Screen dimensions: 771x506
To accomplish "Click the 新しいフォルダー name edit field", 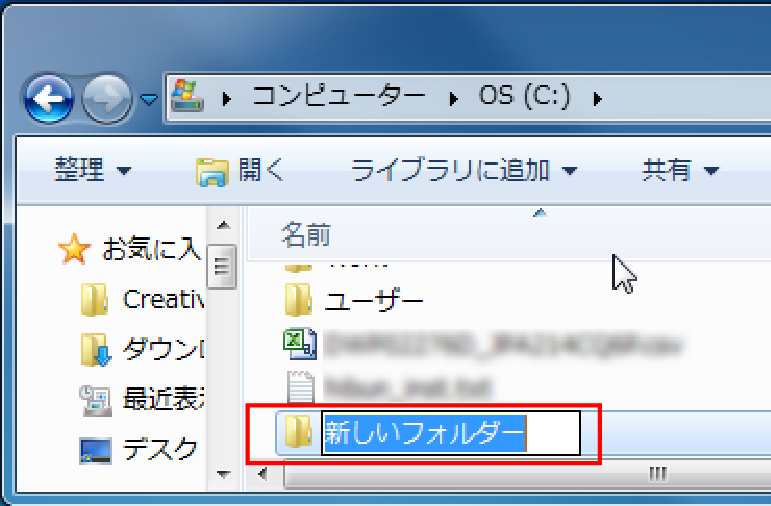I will tap(450, 432).
